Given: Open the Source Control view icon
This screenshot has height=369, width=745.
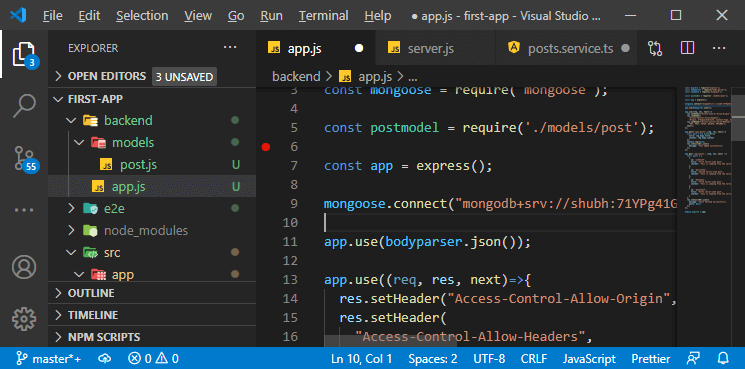Looking at the screenshot, I should 24,159.
